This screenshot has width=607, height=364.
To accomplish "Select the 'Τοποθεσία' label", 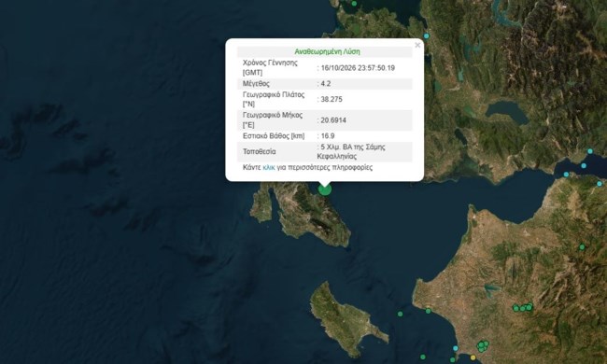I will click(x=260, y=151).
